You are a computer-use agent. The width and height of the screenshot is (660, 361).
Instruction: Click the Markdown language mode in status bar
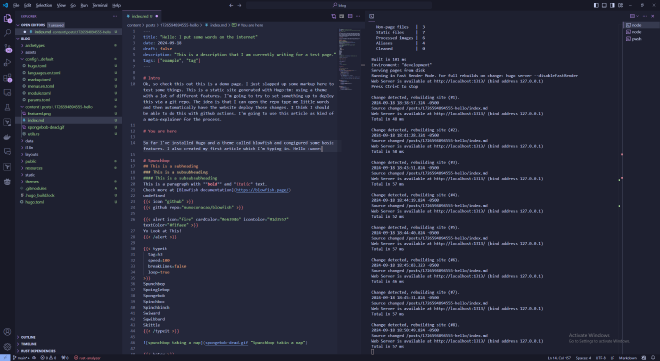point(627,358)
